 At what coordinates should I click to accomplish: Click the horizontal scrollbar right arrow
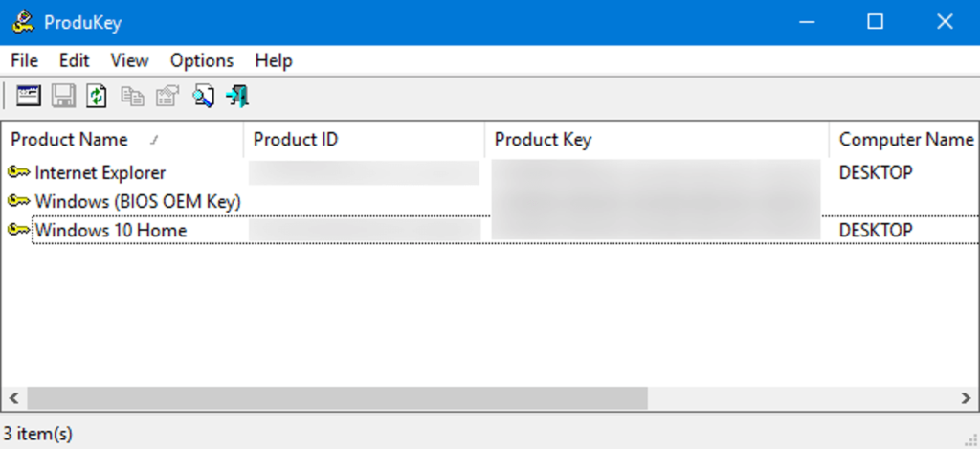click(x=966, y=397)
